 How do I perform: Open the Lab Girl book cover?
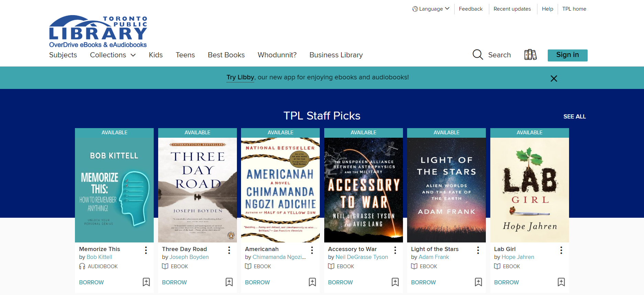[530, 190]
